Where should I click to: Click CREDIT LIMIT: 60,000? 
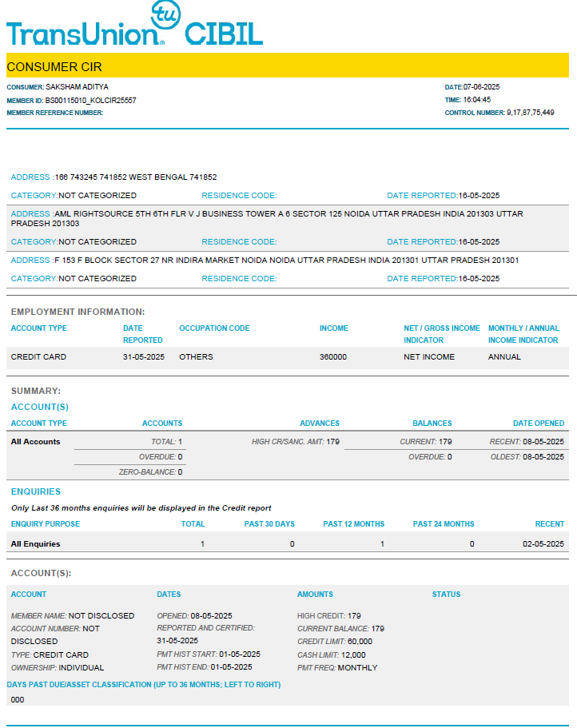tap(335, 642)
